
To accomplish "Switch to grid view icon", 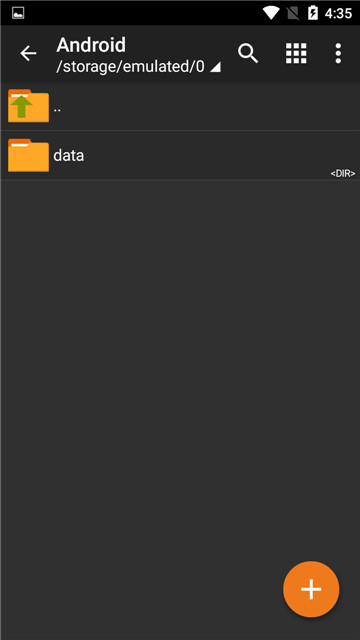I will pos(296,53).
